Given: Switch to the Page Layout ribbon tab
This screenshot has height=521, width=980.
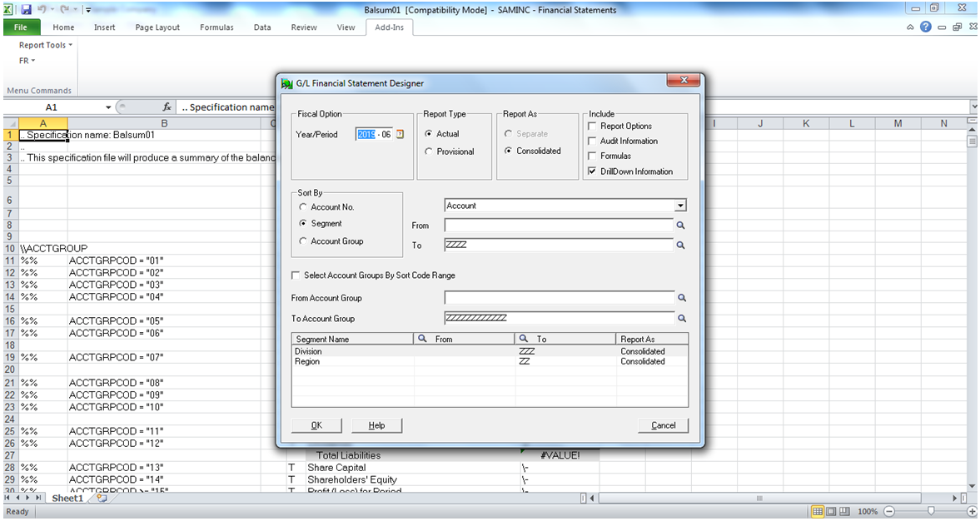Looking at the screenshot, I should tap(157, 27).
